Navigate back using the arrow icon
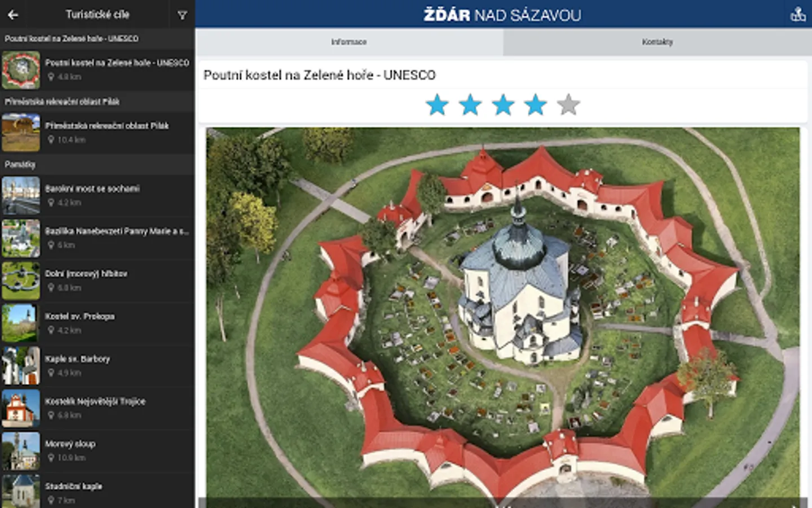The height and width of the screenshot is (508, 812). point(14,15)
